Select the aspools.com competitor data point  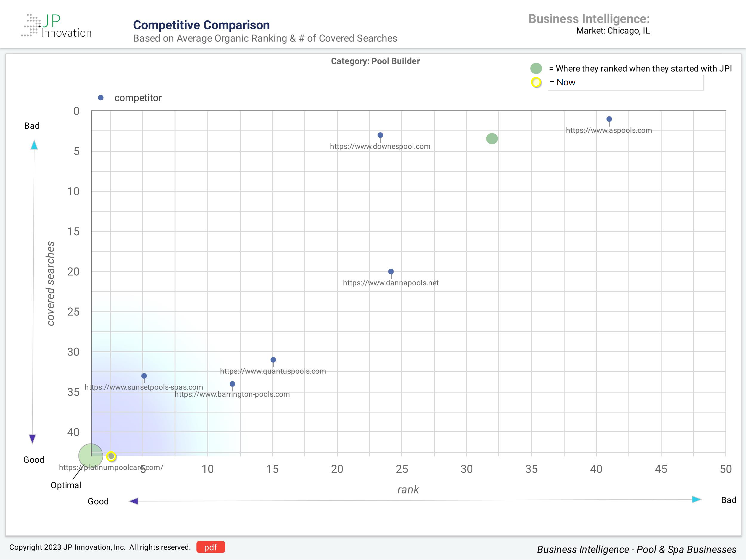tap(609, 119)
